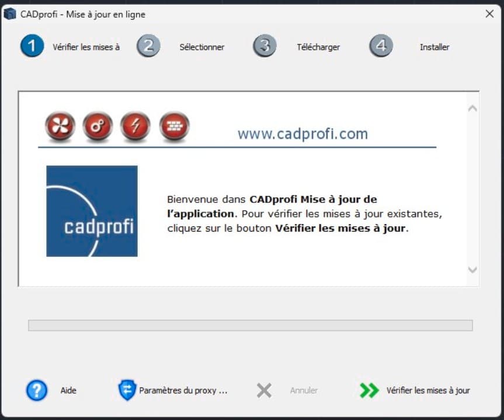Switch to the Sélectionner wizard step
This screenshot has width=504, height=420.
pos(201,47)
